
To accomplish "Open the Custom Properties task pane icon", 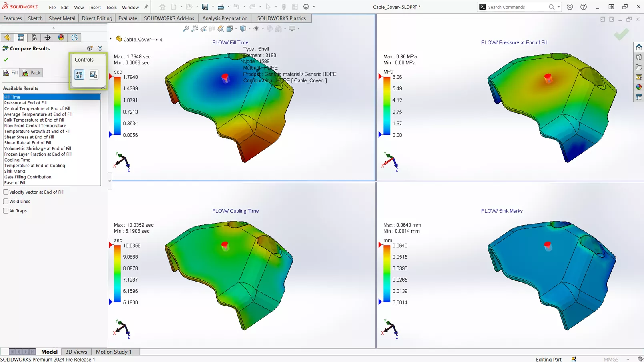I will 639,98.
